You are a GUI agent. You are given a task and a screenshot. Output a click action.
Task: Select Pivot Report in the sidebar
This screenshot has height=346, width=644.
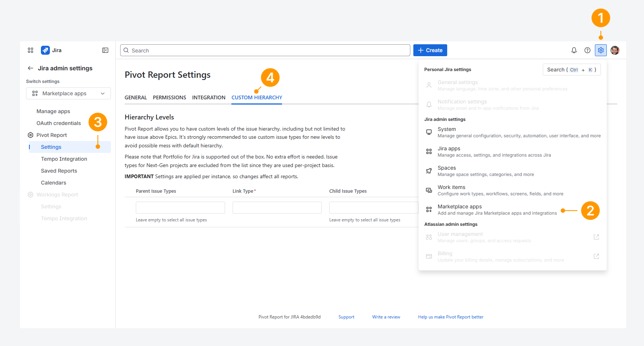pos(52,135)
